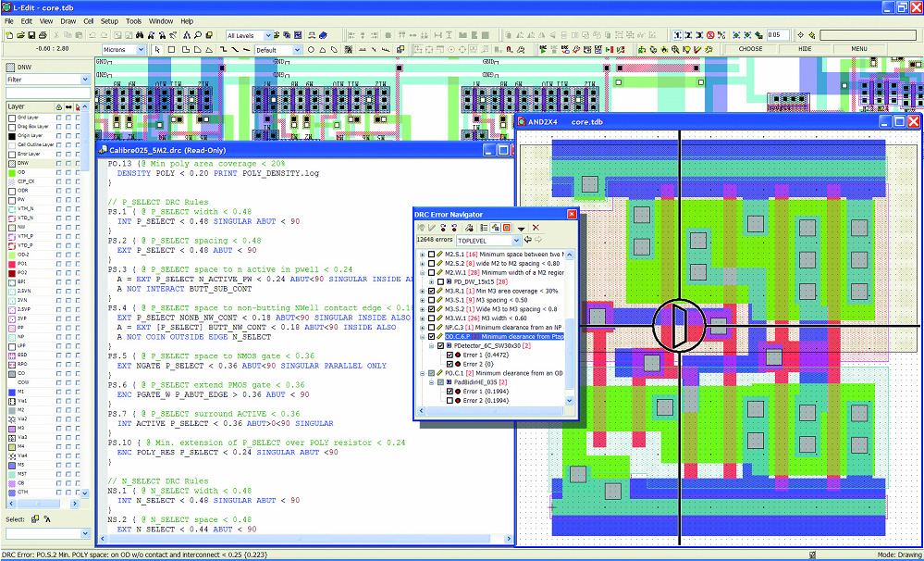Go to previous error with left arrow
924x561 pixels.
click(528, 240)
